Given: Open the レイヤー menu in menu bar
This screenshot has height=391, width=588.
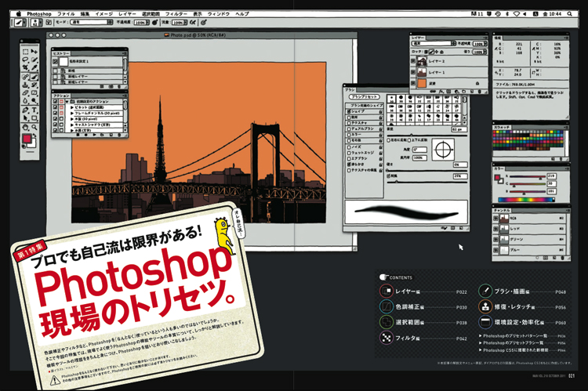Looking at the screenshot, I should (125, 14).
